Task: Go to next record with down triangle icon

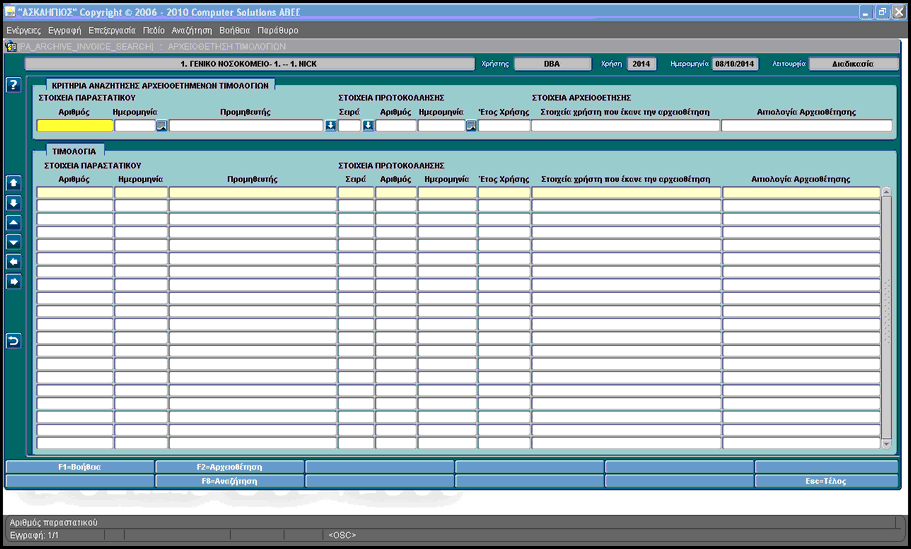Action: tap(13, 242)
